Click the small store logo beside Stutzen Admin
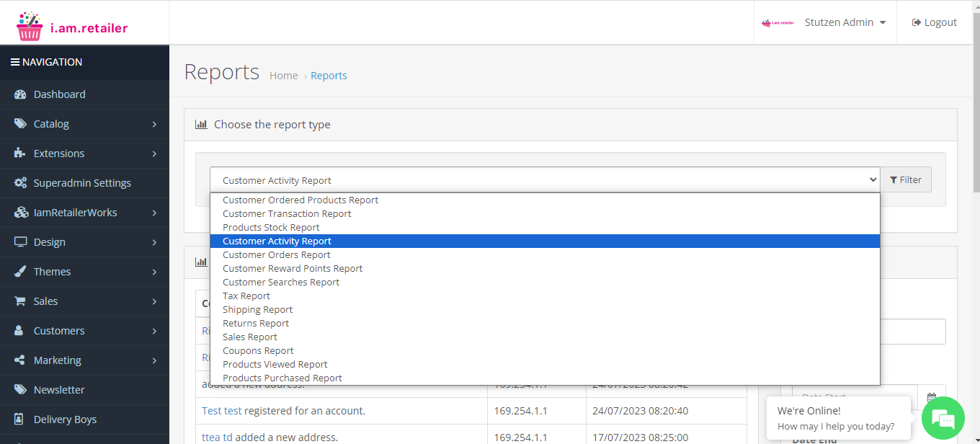Viewport: 980px width, 444px height. [778, 22]
